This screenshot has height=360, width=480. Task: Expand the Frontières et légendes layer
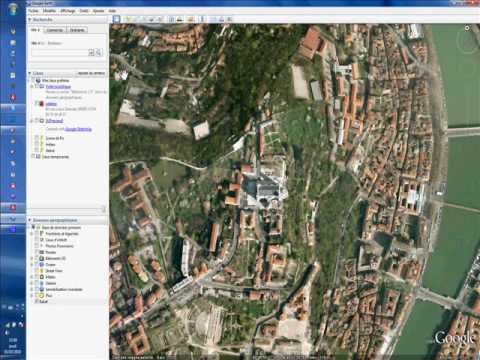(32, 234)
